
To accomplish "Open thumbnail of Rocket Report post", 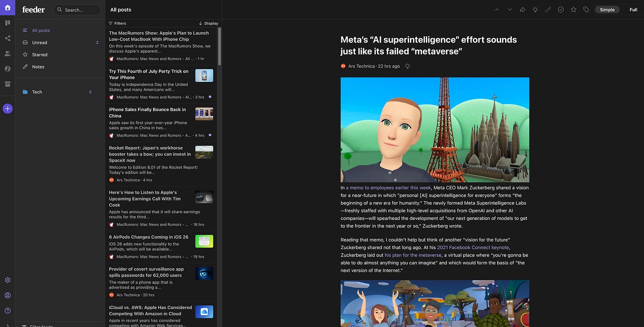I will (204, 152).
